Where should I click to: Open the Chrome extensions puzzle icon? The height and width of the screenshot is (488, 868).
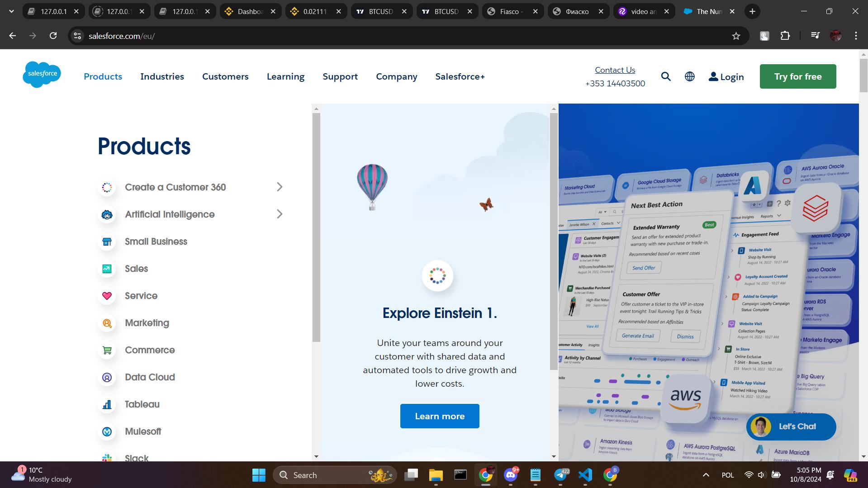[785, 36]
